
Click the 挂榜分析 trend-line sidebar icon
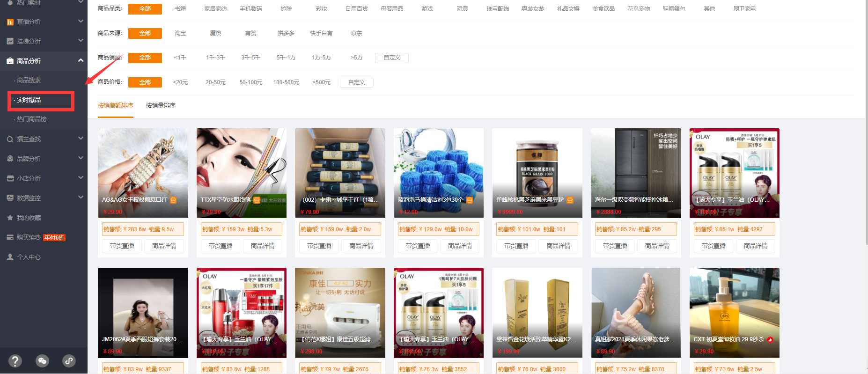pyautogui.click(x=10, y=41)
